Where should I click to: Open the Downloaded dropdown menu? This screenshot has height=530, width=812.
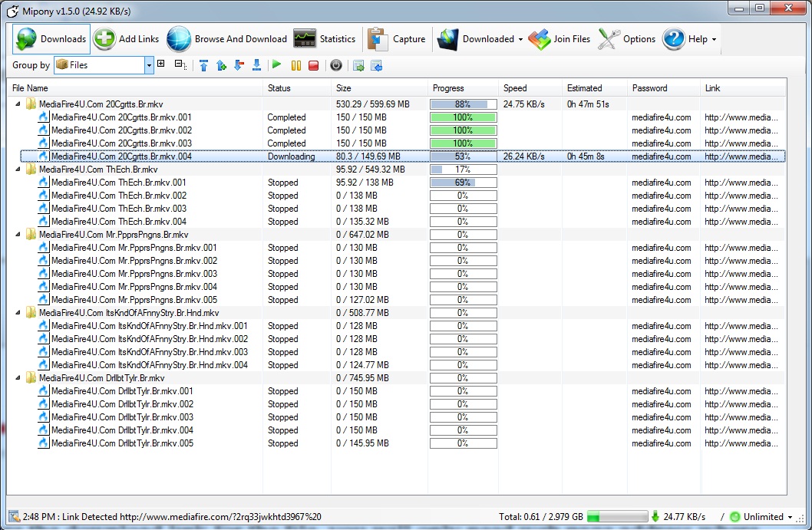coord(480,39)
